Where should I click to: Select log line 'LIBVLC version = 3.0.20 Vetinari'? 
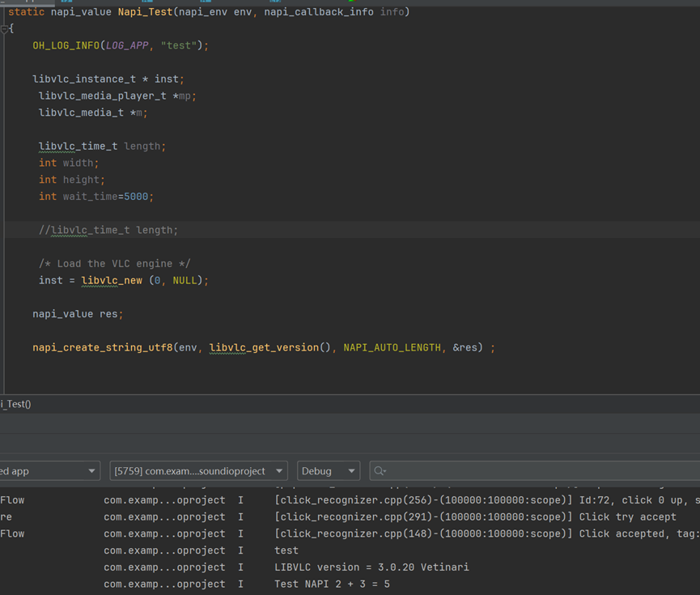[x=371, y=567]
